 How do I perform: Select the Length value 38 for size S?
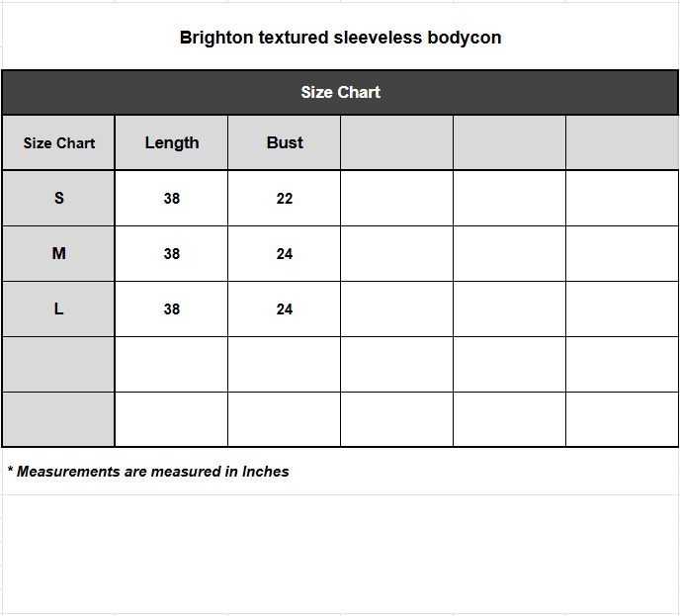pyautogui.click(x=172, y=198)
